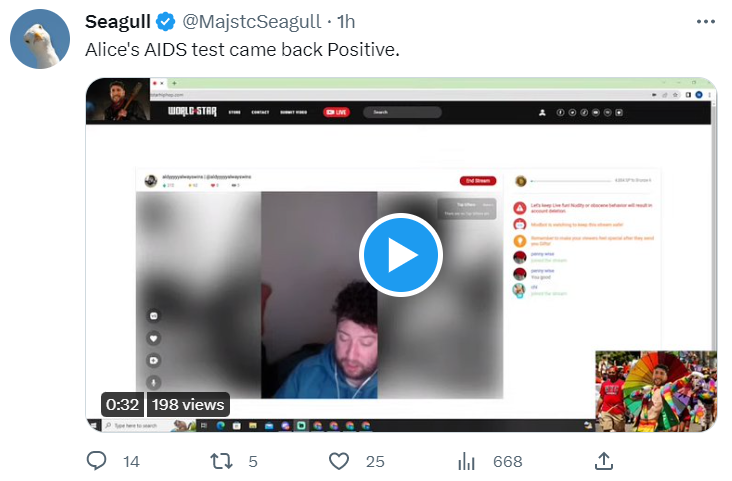Open the 1h timestamp link

pyautogui.click(x=346, y=21)
